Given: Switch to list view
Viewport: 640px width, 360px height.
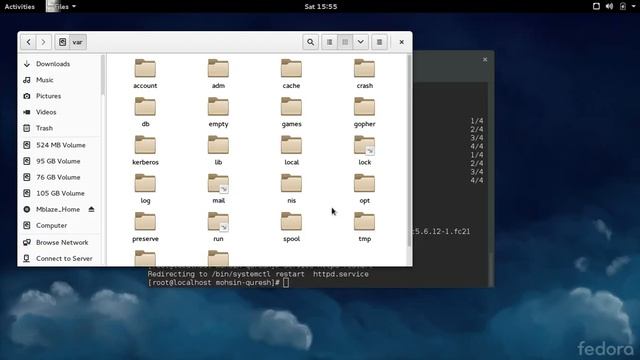Looking at the screenshot, I should point(330,42).
